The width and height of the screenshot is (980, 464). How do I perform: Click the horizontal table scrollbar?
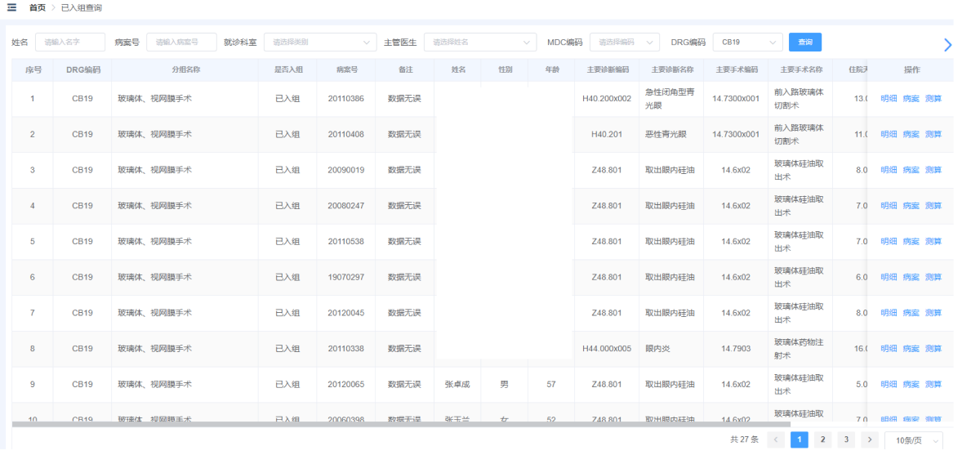click(x=400, y=424)
